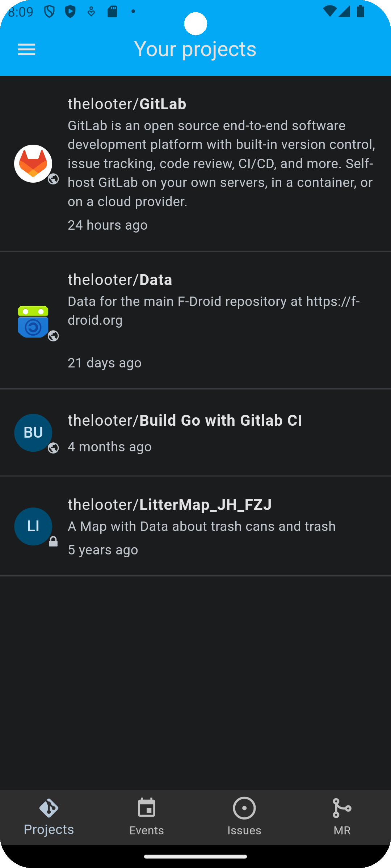This screenshot has height=868, width=391.
Task: Open thelooter/Data project title
Action: pos(120,280)
